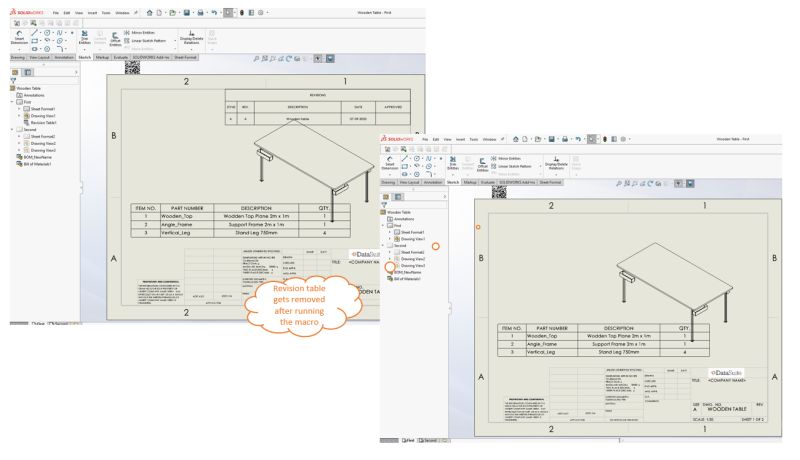This screenshot has width=800, height=460.
Task: Open the Insert menu in background window
Action: click(x=92, y=13)
